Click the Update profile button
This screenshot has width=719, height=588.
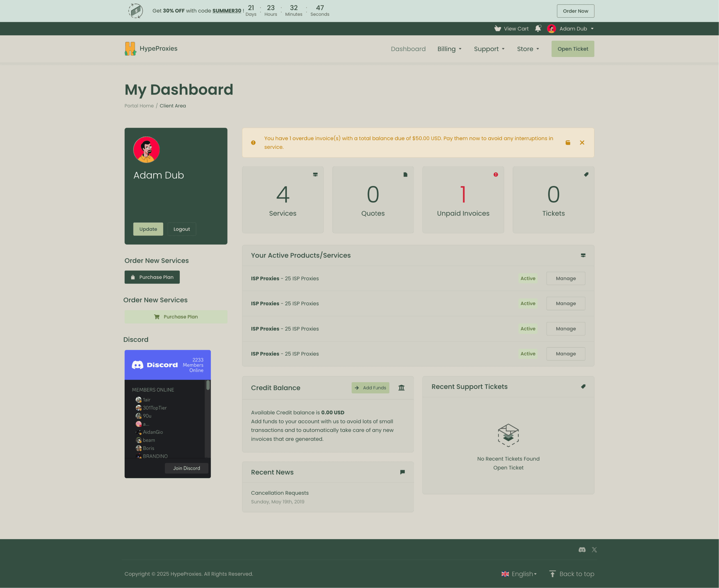[x=148, y=229]
